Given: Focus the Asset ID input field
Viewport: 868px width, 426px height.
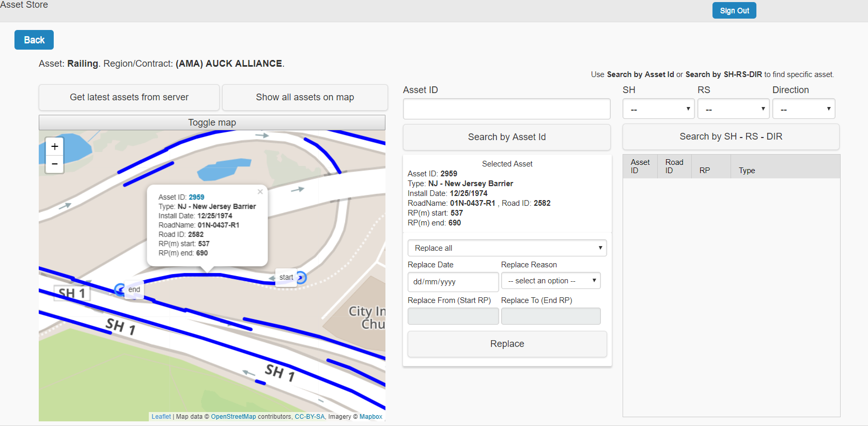Looking at the screenshot, I should pyautogui.click(x=506, y=109).
